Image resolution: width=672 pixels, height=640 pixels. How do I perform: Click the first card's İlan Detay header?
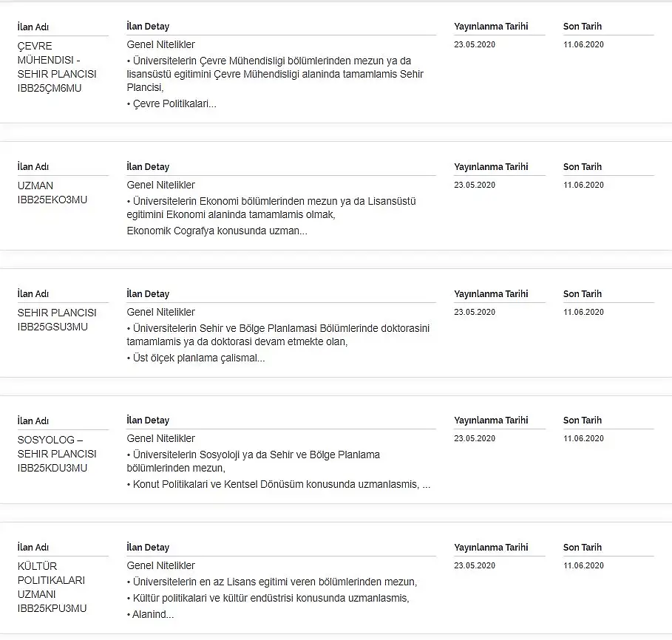coord(148,27)
